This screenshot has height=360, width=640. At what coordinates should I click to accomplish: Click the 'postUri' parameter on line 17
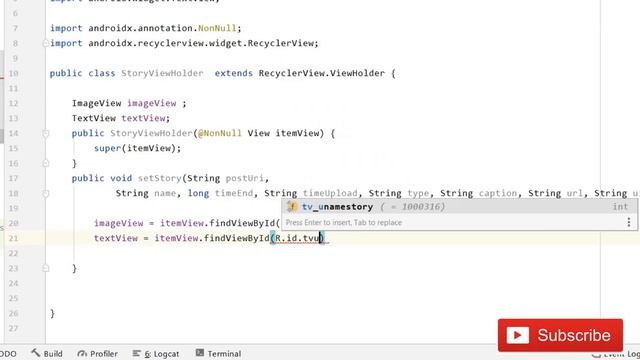(x=244, y=178)
